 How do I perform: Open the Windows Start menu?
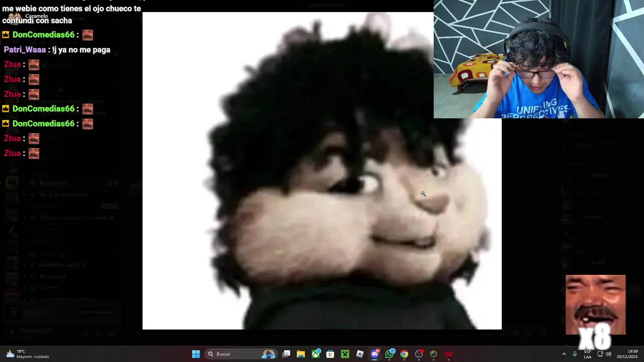tap(196, 354)
